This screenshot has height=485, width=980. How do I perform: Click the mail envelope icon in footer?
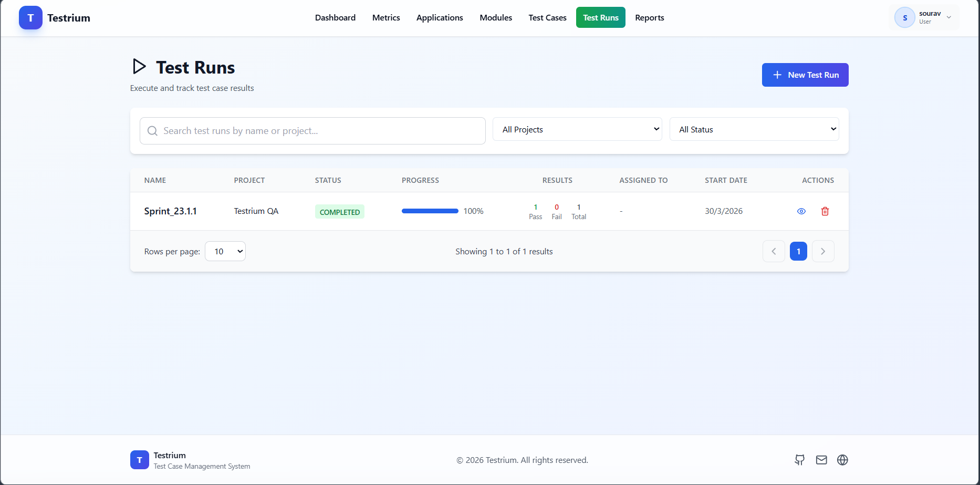(x=821, y=460)
